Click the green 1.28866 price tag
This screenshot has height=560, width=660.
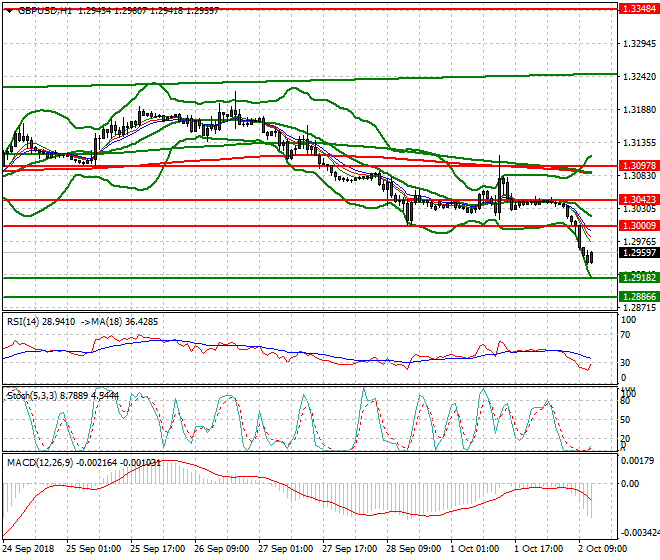(637, 297)
